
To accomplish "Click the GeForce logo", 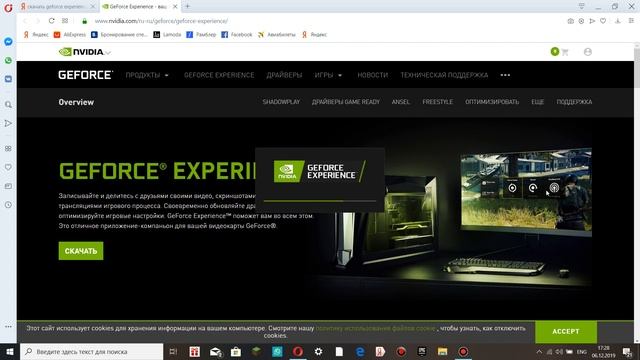I will tap(85, 75).
